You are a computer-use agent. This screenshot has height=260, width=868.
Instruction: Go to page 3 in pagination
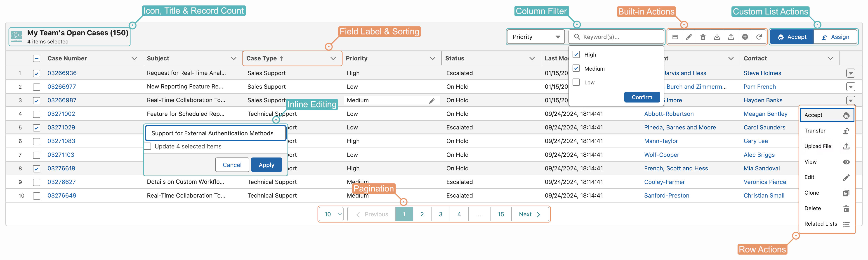pyautogui.click(x=441, y=215)
